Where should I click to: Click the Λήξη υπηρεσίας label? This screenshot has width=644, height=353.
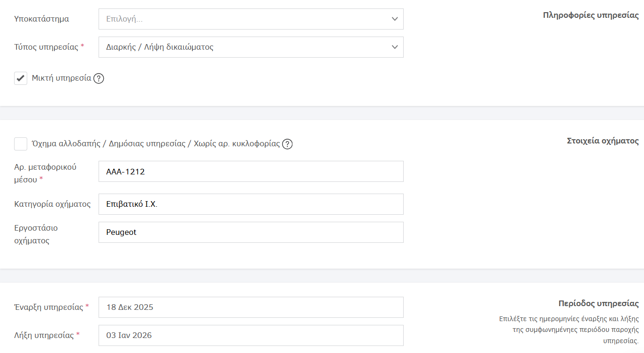44,335
